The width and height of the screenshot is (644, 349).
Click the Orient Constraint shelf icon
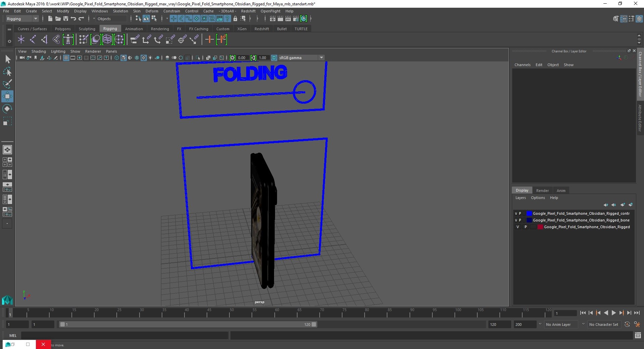click(158, 40)
